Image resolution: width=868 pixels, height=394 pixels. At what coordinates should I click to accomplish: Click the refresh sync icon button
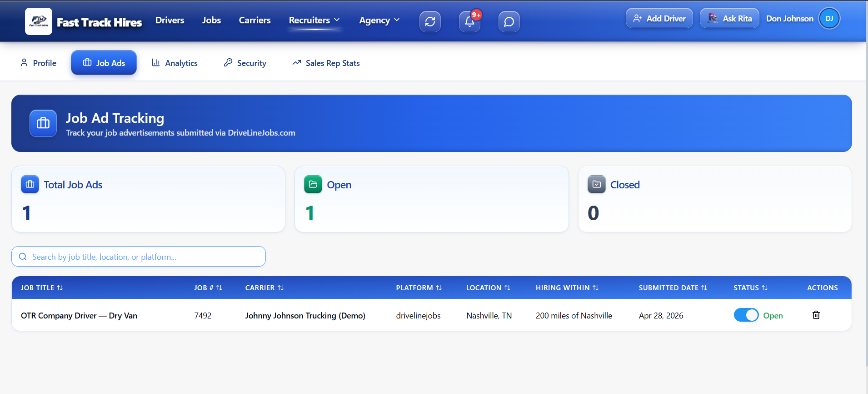coord(430,21)
